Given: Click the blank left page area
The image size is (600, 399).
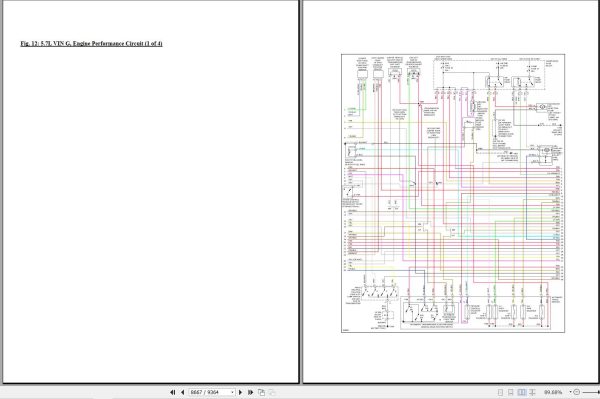Looking at the screenshot, I should (x=151, y=214).
